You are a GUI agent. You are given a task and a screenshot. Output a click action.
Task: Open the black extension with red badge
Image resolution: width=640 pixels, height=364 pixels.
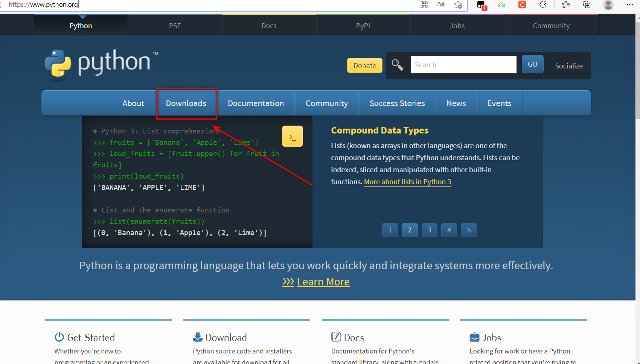tap(482, 5)
